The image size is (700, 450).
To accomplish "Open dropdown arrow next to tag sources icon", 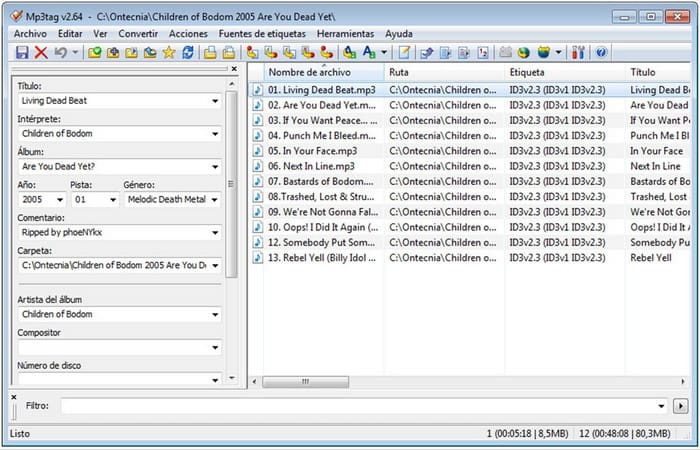I will (x=558, y=53).
